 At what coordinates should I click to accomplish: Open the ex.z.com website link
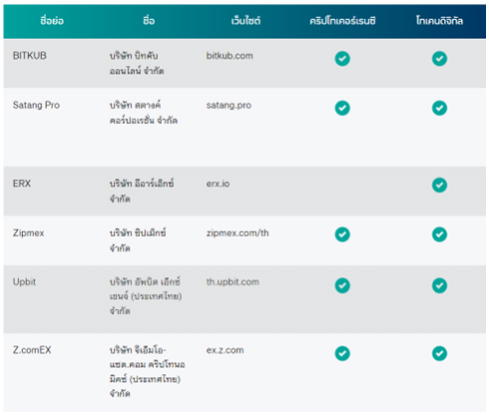pyautogui.click(x=225, y=350)
